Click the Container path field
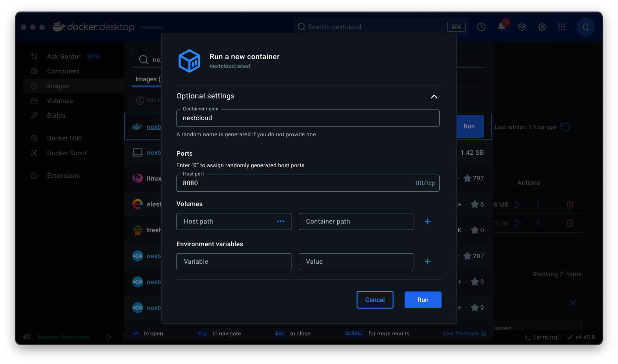618x364 pixels. [356, 221]
